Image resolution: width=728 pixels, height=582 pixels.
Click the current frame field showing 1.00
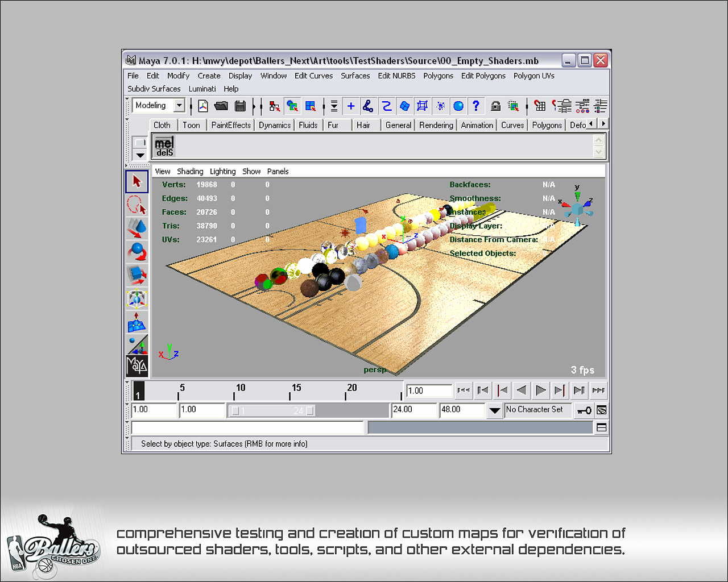pos(429,390)
